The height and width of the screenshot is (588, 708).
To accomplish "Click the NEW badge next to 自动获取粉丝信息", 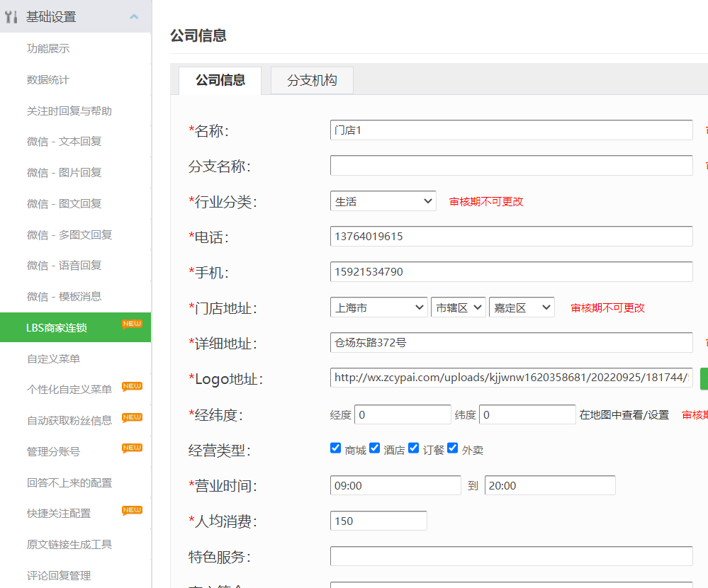I will (132, 417).
